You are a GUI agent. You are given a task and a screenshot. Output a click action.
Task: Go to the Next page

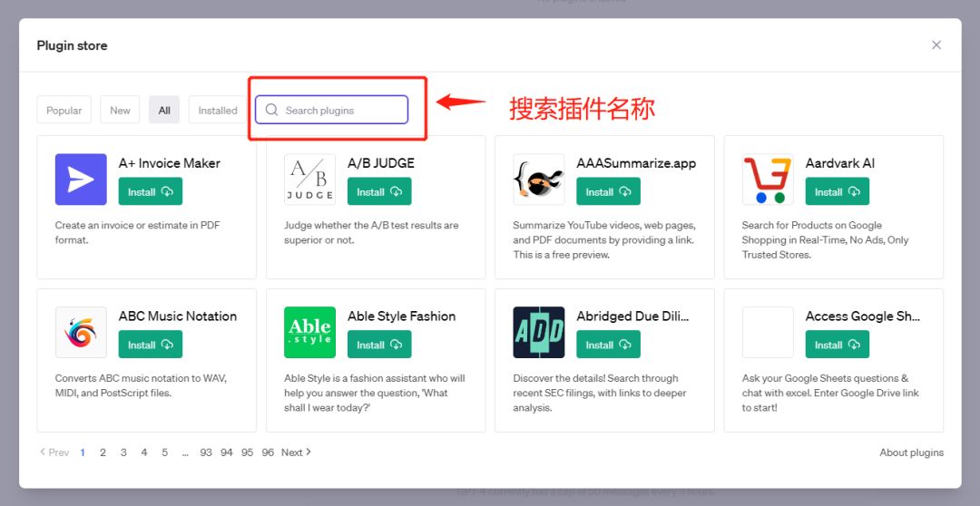[296, 452]
